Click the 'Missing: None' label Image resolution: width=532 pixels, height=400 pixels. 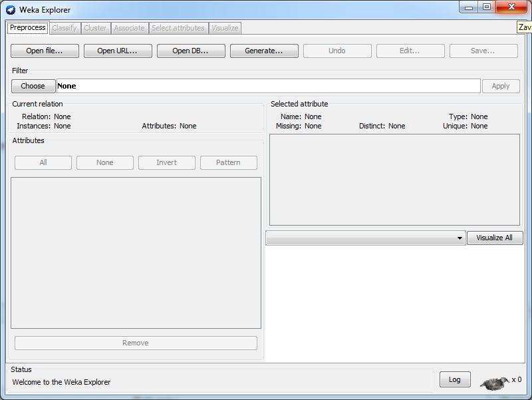(x=299, y=126)
